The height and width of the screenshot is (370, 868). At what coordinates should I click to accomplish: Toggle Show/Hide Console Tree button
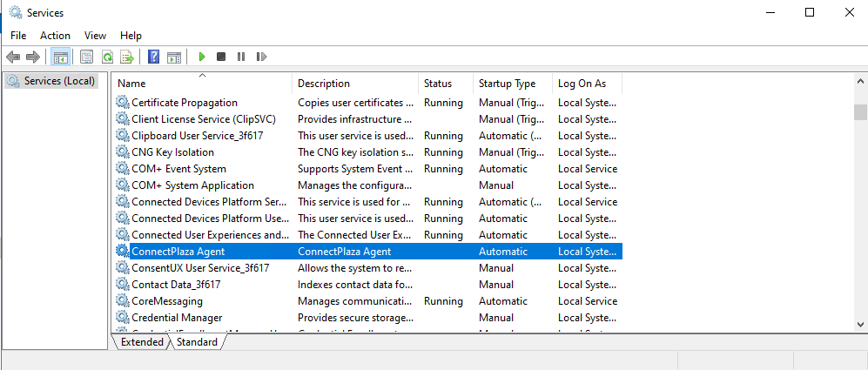point(60,57)
